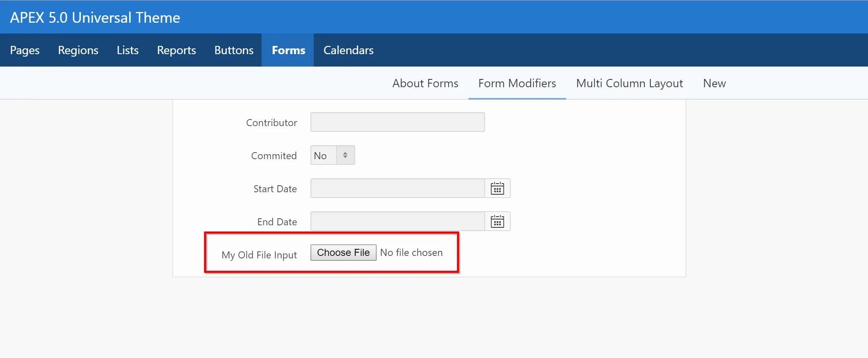Open the Start Date calendar picker icon
The width and height of the screenshot is (868, 358).
497,189
